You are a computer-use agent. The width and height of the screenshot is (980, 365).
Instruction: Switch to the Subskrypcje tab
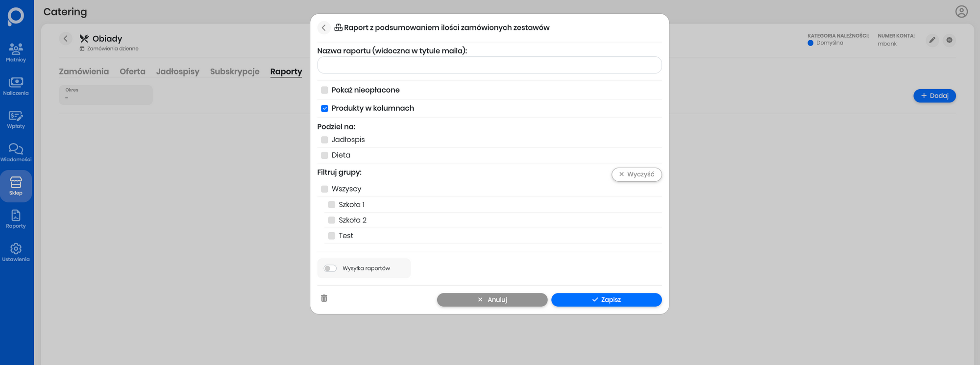235,72
